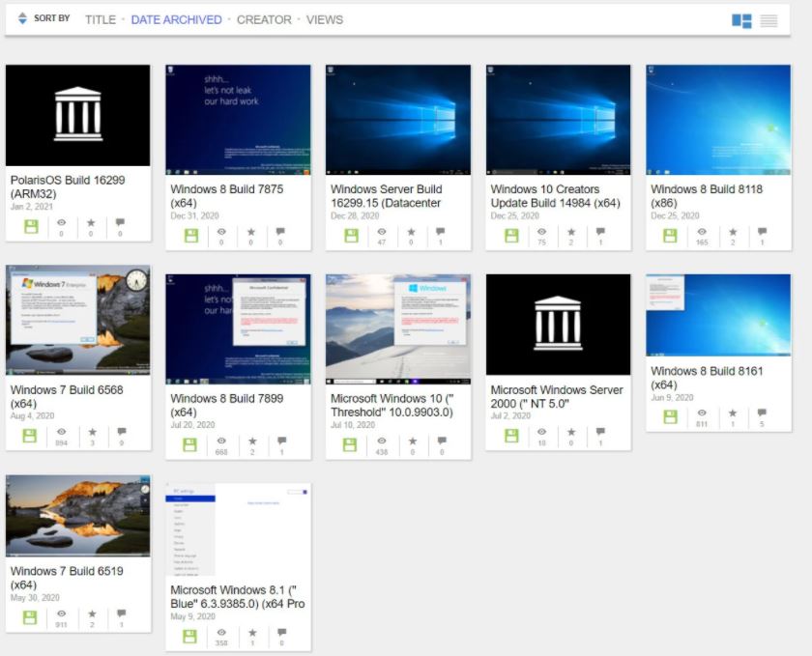Open Microsoft Windows 10 Threshold title link
The width and height of the screenshot is (812, 656).
[x=392, y=405]
